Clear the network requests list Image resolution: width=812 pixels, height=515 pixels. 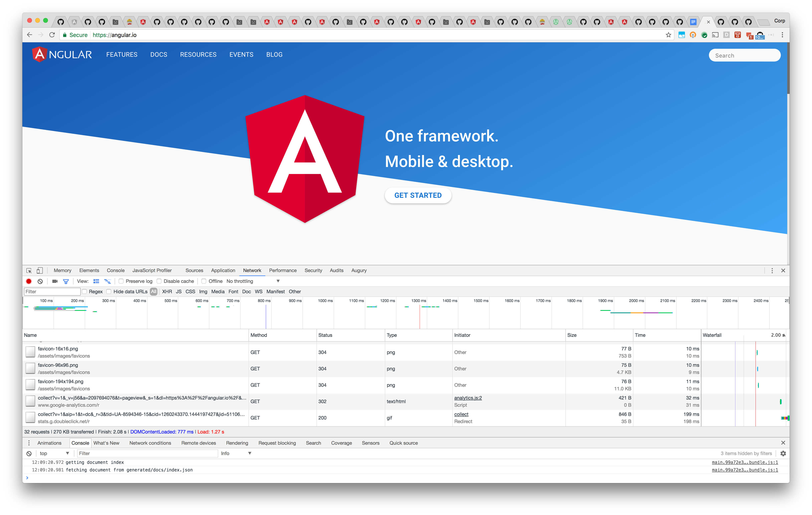(40, 281)
